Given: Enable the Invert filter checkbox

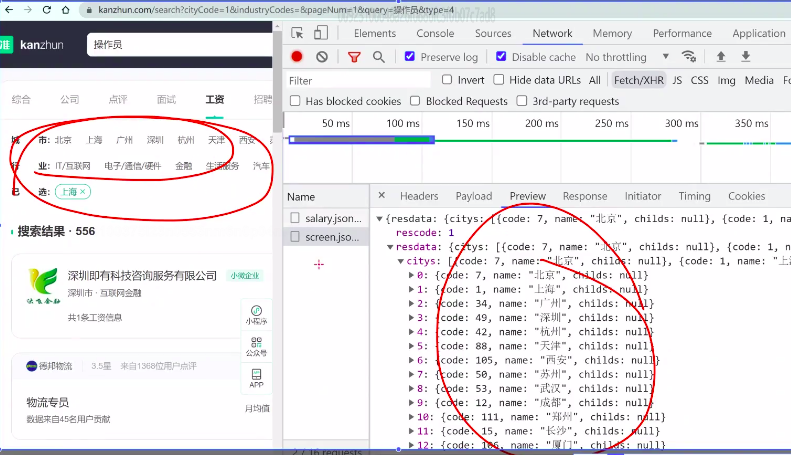Looking at the screenshot, I should 447,80.
